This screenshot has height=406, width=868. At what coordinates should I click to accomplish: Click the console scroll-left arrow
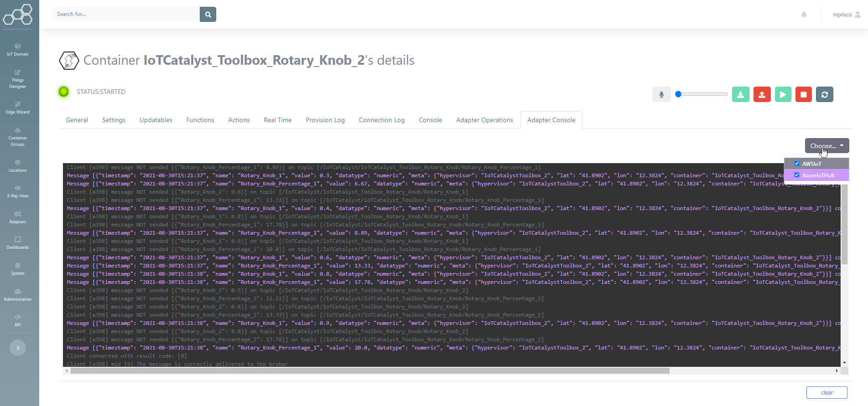67,371
